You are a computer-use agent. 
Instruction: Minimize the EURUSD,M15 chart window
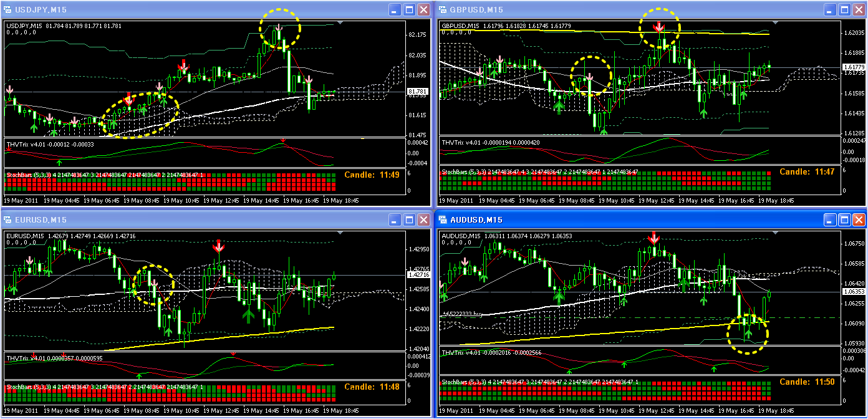[395, 220]
